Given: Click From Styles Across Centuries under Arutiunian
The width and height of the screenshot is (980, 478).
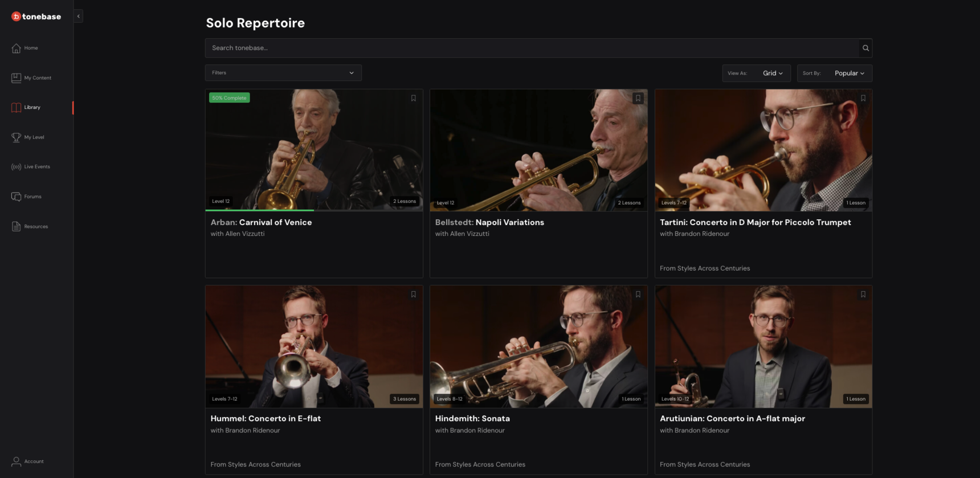Looking at the screenshot, I should [x=705, y=464].
